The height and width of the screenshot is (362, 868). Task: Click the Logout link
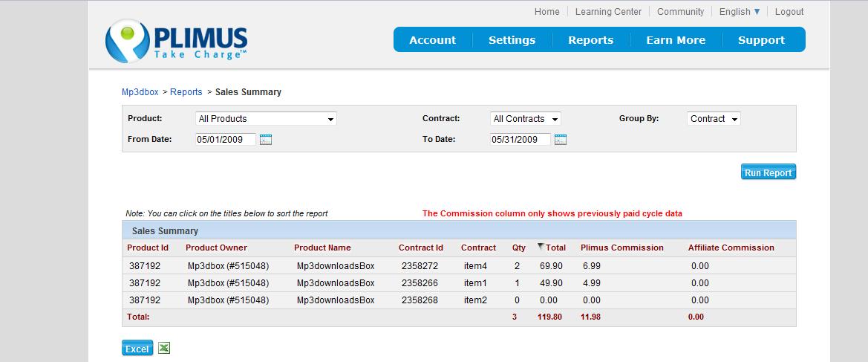789,11
